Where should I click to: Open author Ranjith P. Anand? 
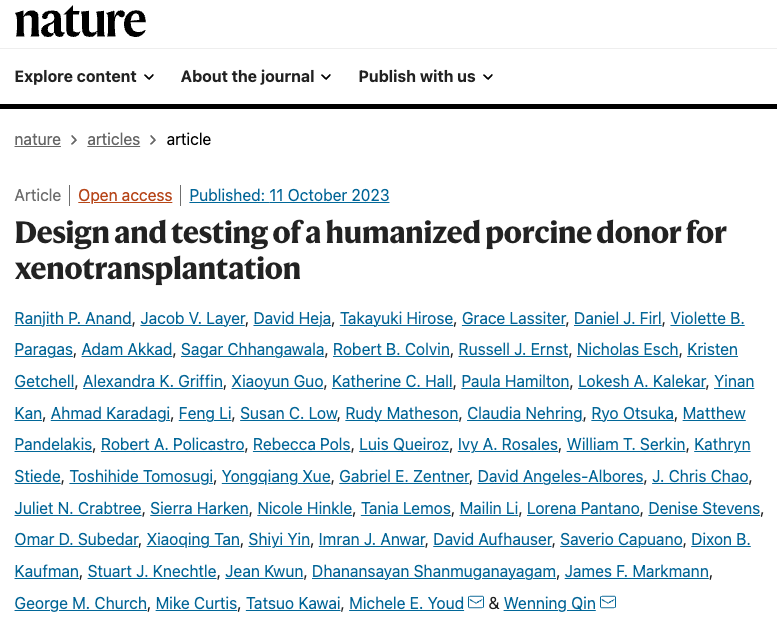pos(73,319)
